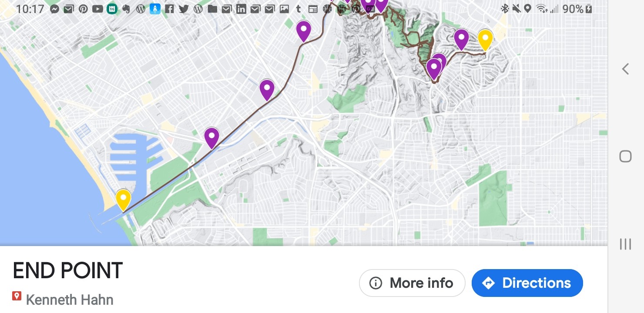Viewport: 644px width, 313px height.
Task: Tap the Messenger notification icon
Action: (54, 9)
